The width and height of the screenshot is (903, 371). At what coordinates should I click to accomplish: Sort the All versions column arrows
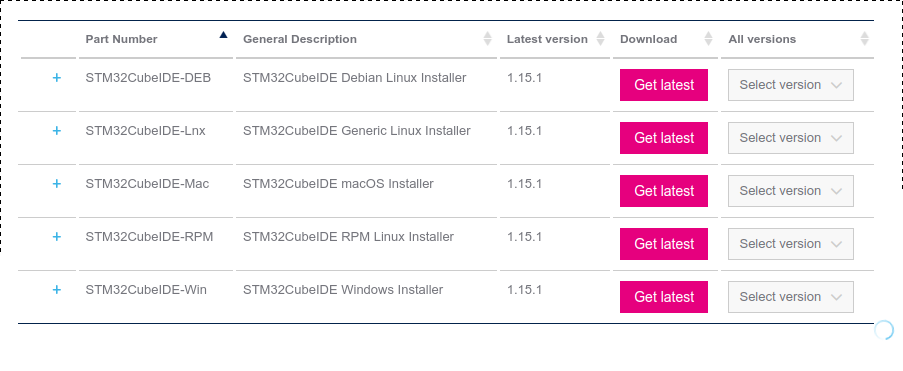tap(864, 39)
